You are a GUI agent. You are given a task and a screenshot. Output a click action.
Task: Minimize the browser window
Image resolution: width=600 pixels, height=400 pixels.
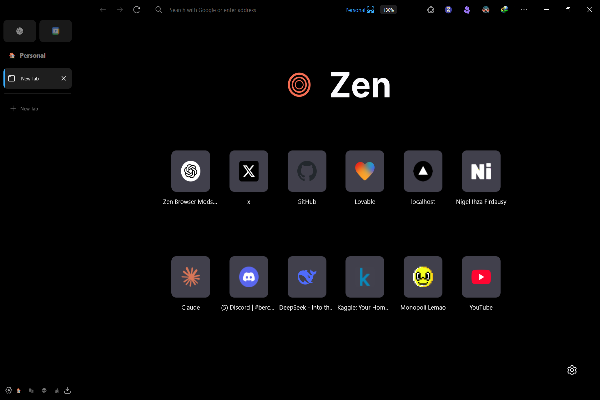pyautogui.click(x=546, y=10)
